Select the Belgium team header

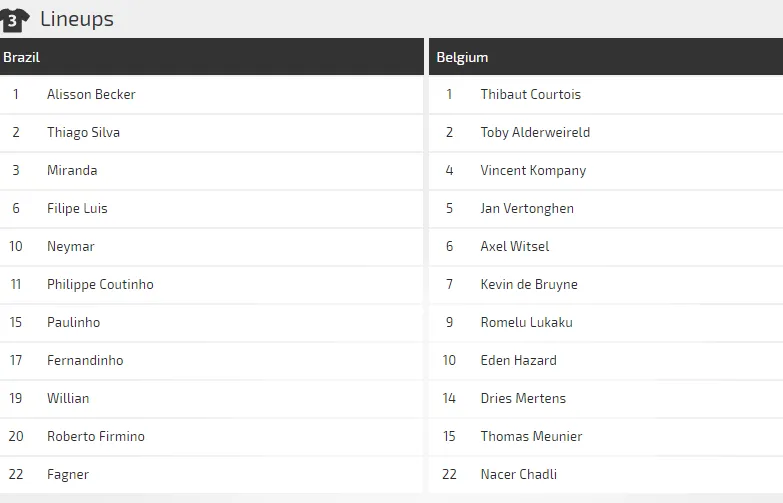462,57
